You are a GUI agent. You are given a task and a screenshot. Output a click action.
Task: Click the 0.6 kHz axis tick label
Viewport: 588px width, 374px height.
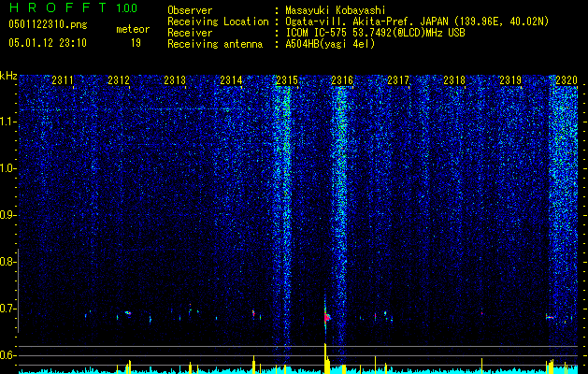(x=7, y=355)
